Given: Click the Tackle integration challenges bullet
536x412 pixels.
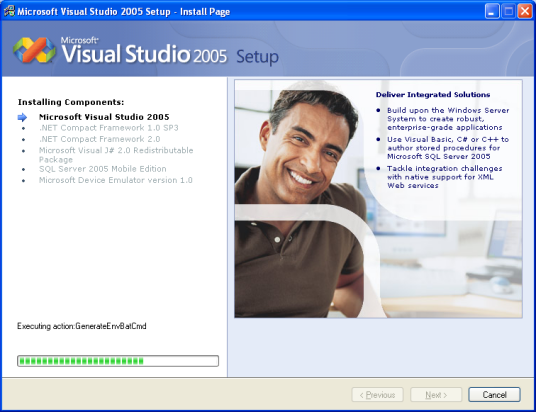Looking at the screenshot, I should [x=444, y=177].
